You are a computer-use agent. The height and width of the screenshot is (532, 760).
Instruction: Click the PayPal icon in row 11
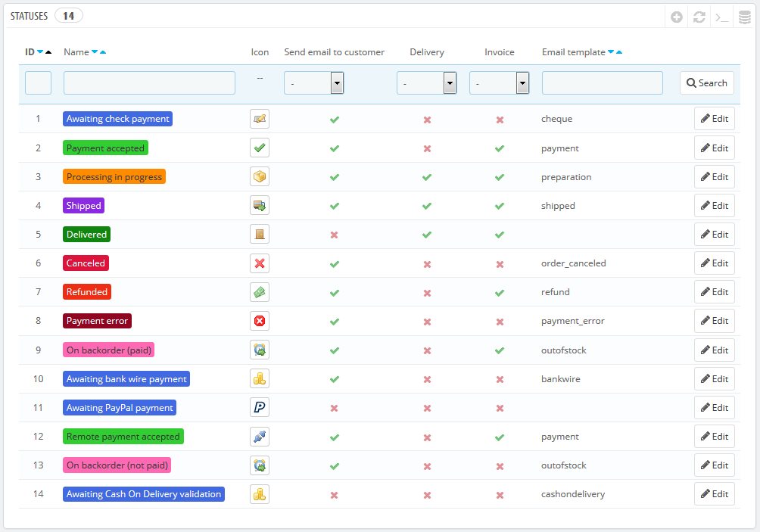tap(260, 408)
